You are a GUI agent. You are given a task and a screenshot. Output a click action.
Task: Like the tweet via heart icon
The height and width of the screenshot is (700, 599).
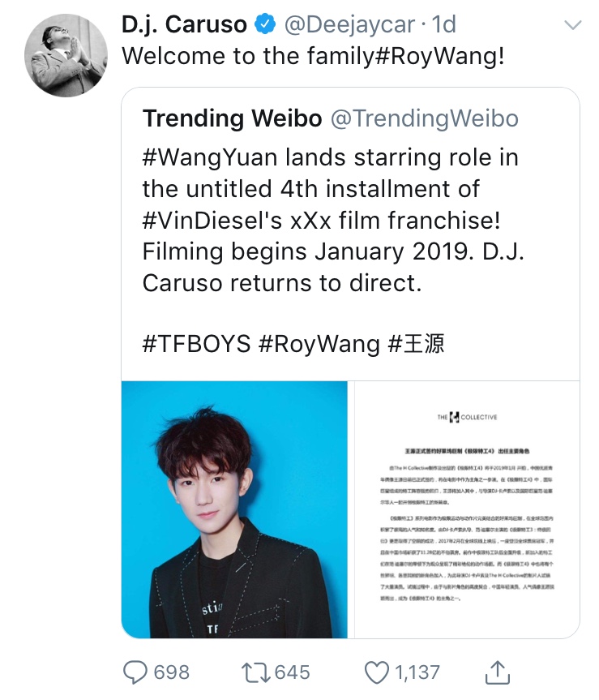376,672
